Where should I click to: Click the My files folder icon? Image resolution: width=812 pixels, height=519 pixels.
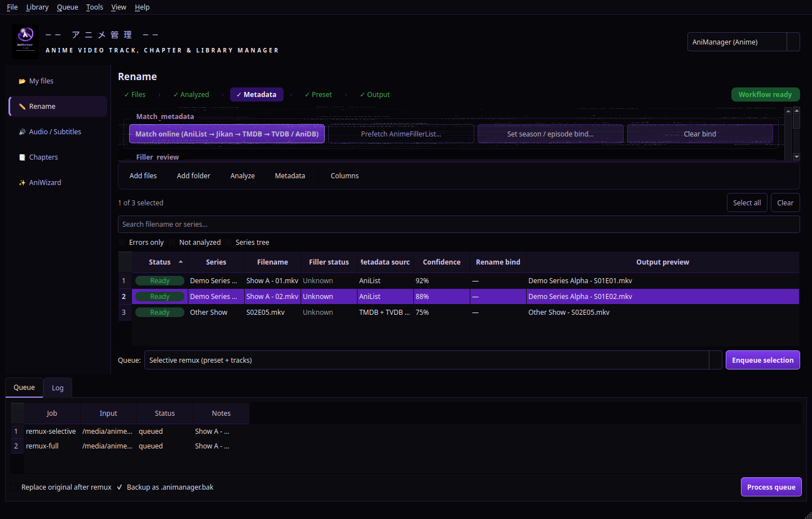[x=22, y=81]
